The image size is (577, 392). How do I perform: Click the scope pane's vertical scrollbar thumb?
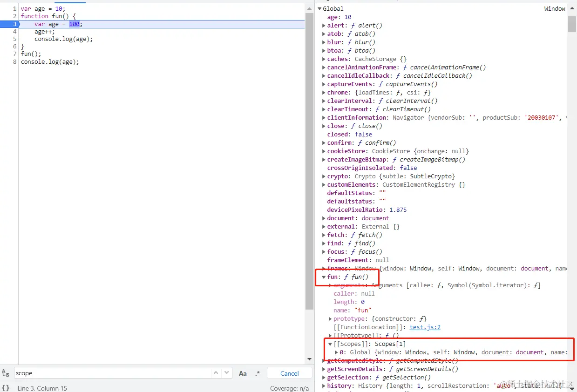coord(572,23)
